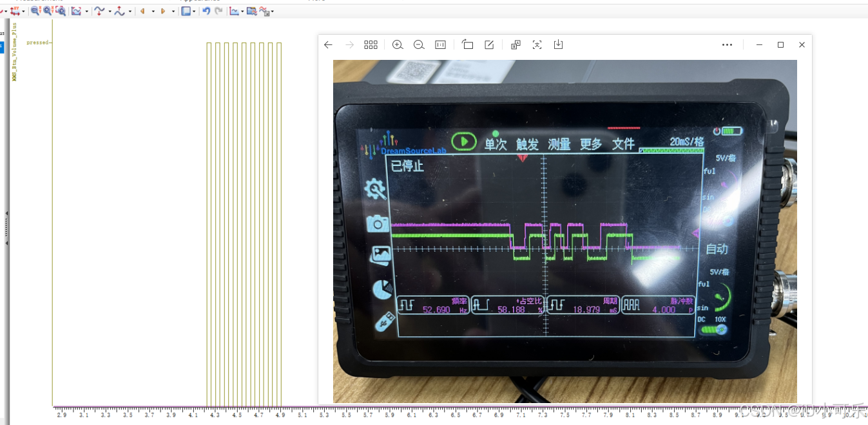Image resolution: width=868 pixels, height=425 pixels.
Task: Click the left panel splitter handle
Action: [6, 228]
